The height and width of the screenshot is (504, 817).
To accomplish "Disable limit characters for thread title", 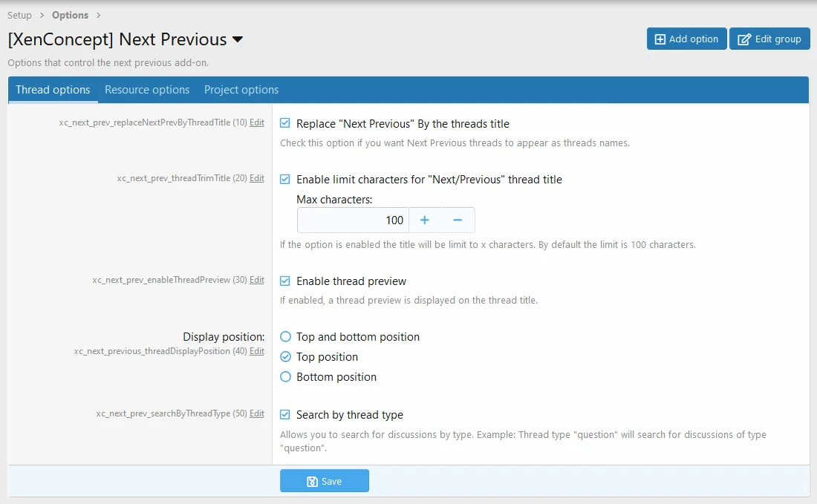I will click(284, 179).
